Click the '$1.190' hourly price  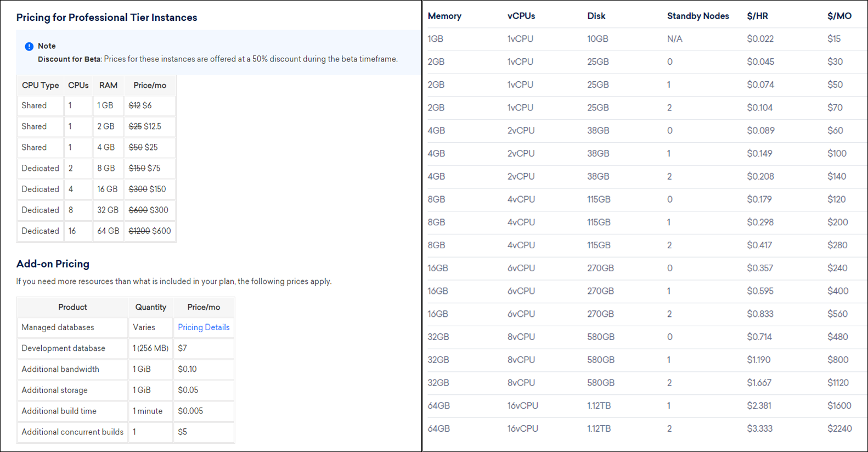(758, 360)
